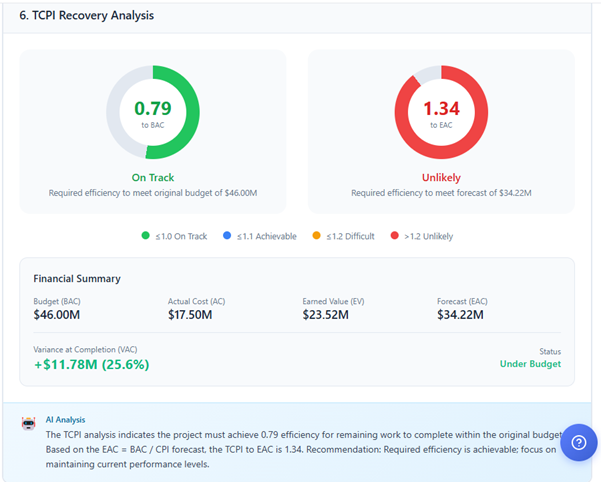Screen dimensions: 601x482
Task: Select the On Track status label
Action: tap(153, 178)
